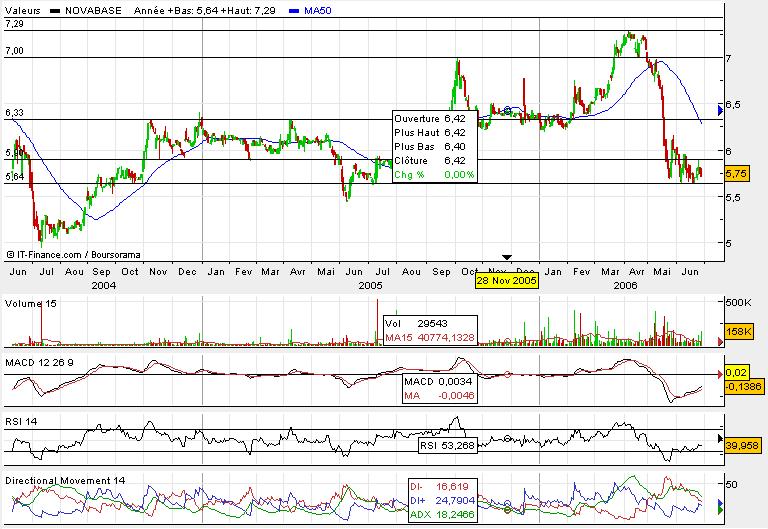Click the 7,29 high level label
This screenshot has width=768, height=529.
click(14, 24)
